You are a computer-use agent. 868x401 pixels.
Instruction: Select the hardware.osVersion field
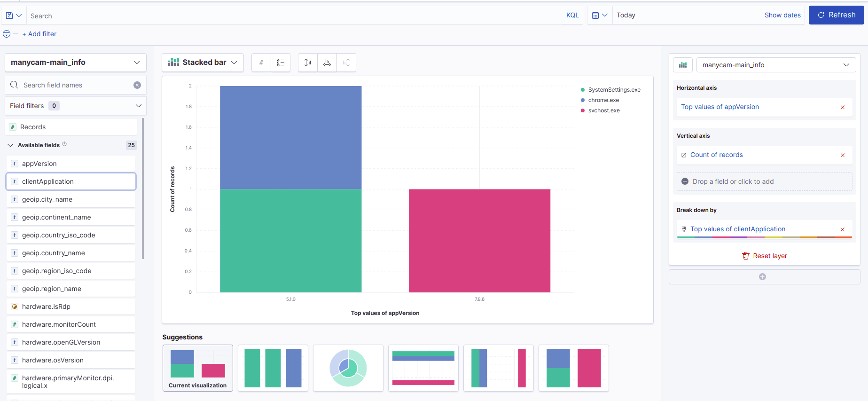pyautogui.click(x=71, y=360)
